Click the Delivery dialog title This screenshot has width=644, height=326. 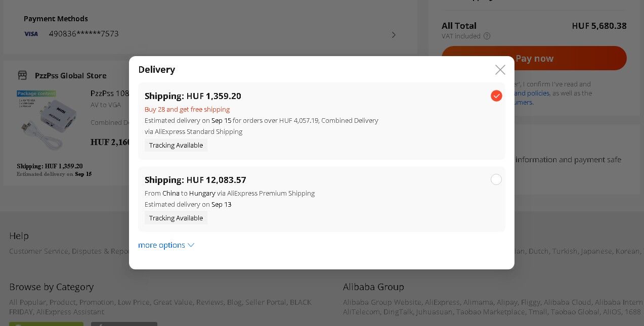pos(157,70)
